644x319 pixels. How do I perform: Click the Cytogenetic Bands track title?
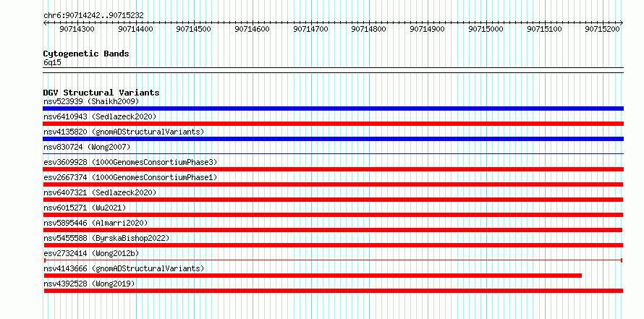pos(86,54)
